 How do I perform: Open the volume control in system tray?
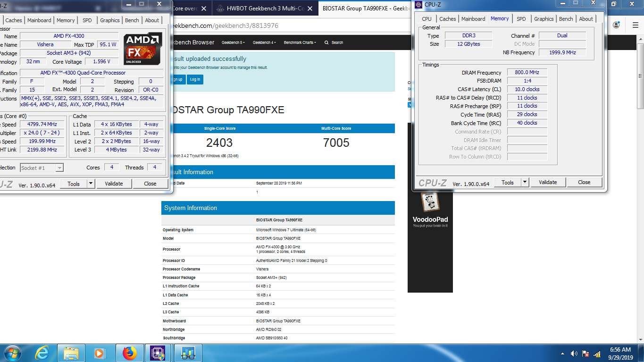[x=574, y=354]
